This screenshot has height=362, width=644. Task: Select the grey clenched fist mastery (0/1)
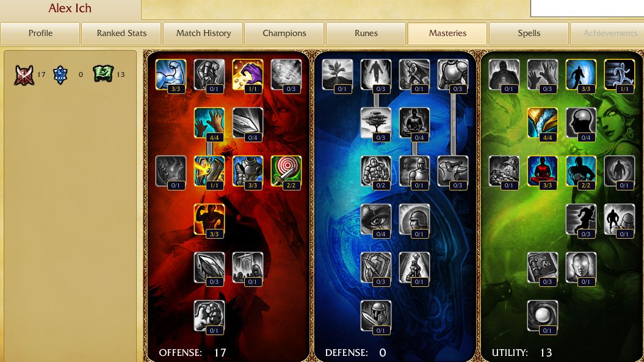209,316
